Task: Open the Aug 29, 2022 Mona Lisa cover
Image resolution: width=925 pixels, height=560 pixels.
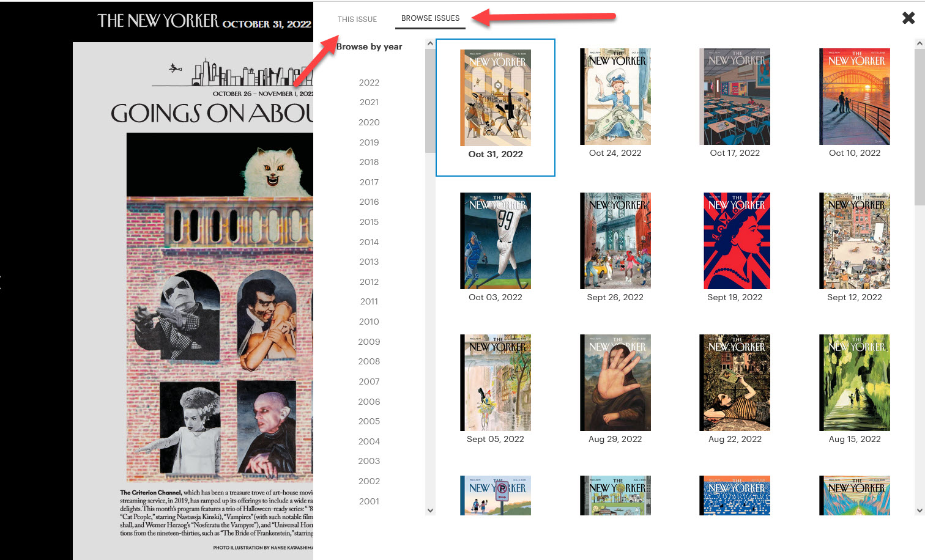Action: click(615, 383)
